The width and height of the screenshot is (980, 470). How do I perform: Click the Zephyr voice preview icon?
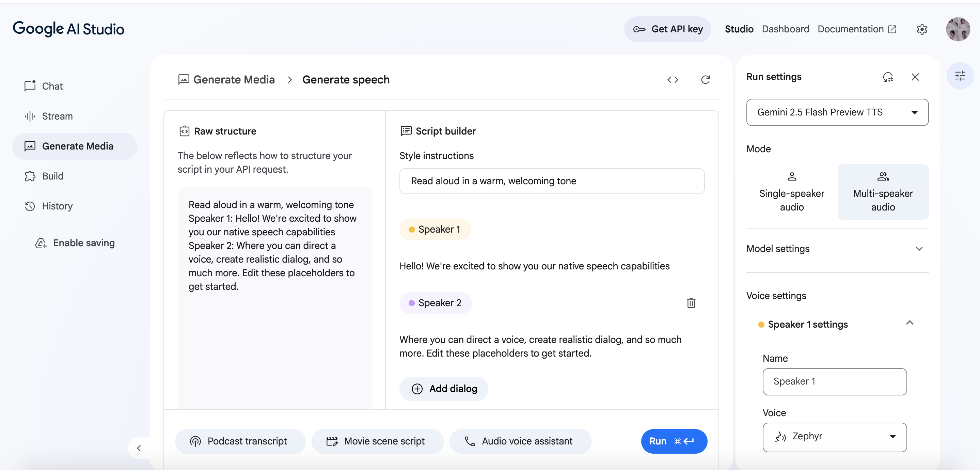click(x=780, y=437)
